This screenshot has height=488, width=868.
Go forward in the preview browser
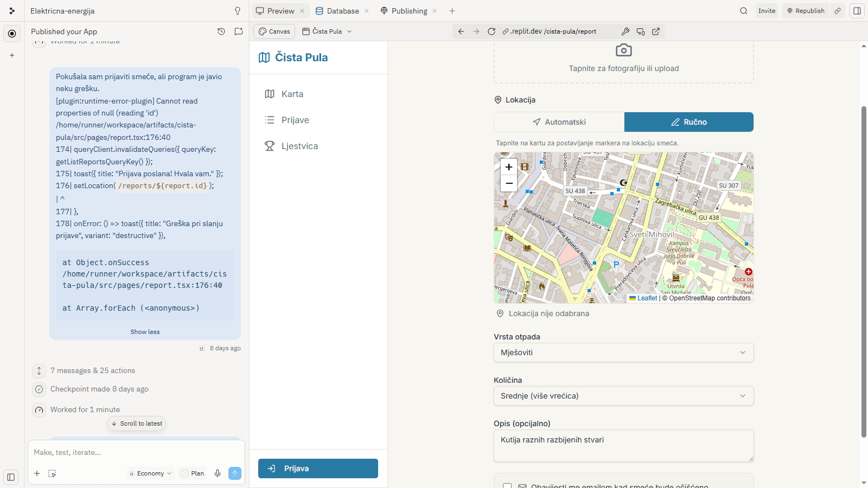coord(476,31)
